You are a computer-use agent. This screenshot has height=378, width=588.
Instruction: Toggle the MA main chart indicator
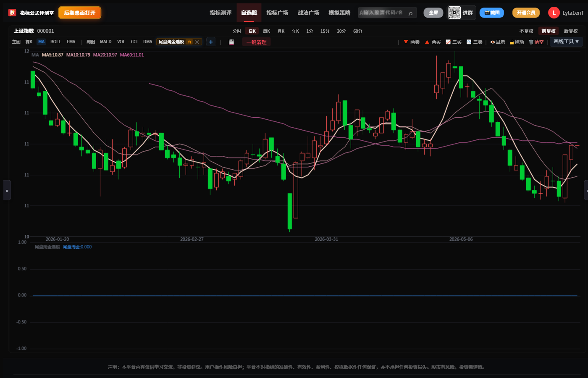pyautogui.click(x=41, y=42)
